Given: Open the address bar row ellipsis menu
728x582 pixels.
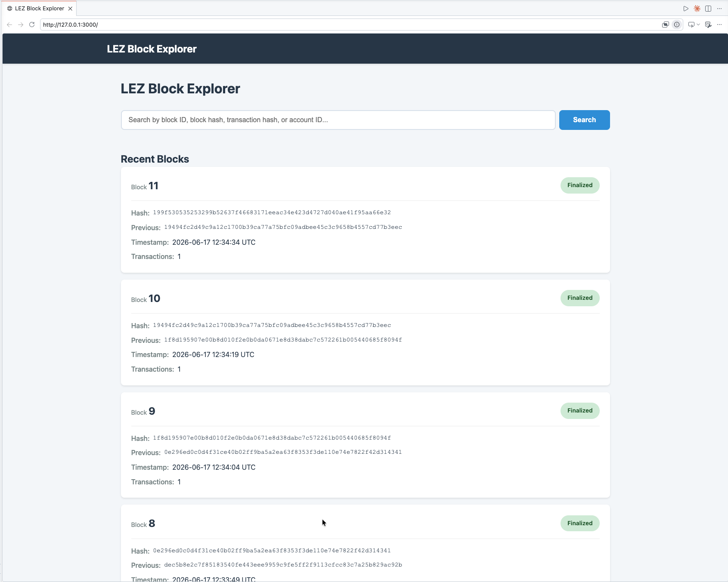Looking at the screenshot, I should [x=719, y=25].
